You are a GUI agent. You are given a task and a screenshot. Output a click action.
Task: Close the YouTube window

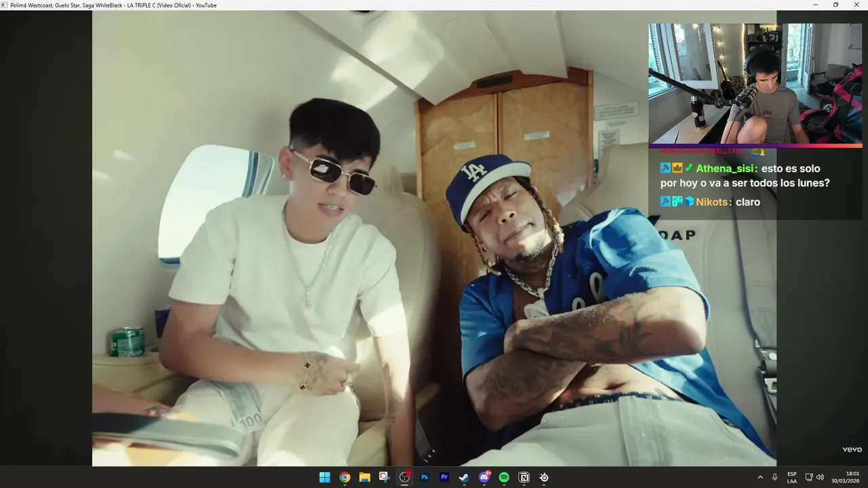[x=856, y=5]
